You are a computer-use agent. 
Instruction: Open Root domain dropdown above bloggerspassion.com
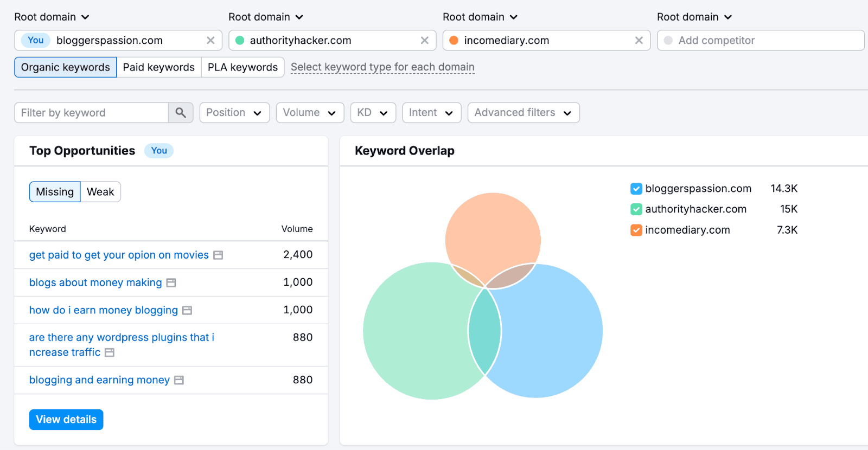point(52,17)
